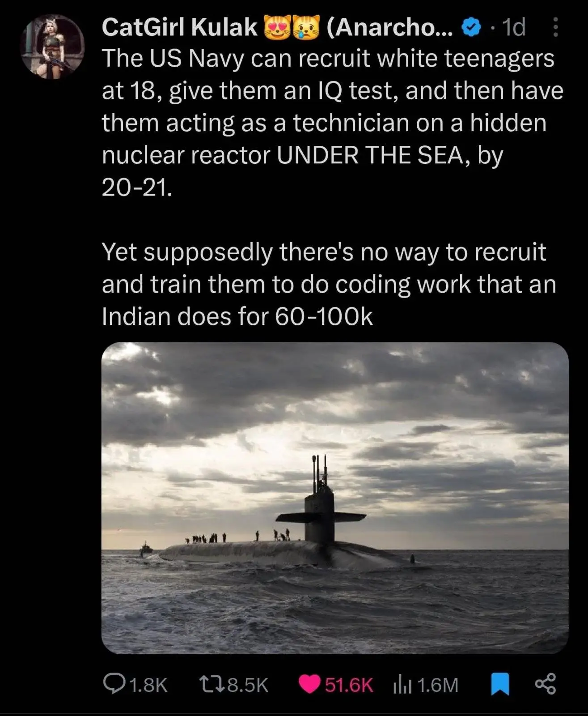Image resolution: width=588 pixels, height=716 pixels.
Task: View post analytics bar chart icon
Action: pos(402,685)
